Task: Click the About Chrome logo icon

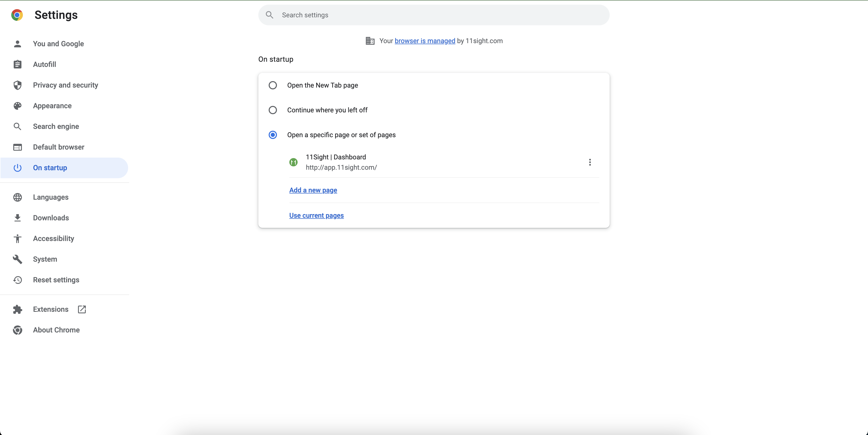Action: tap(18, 330)
